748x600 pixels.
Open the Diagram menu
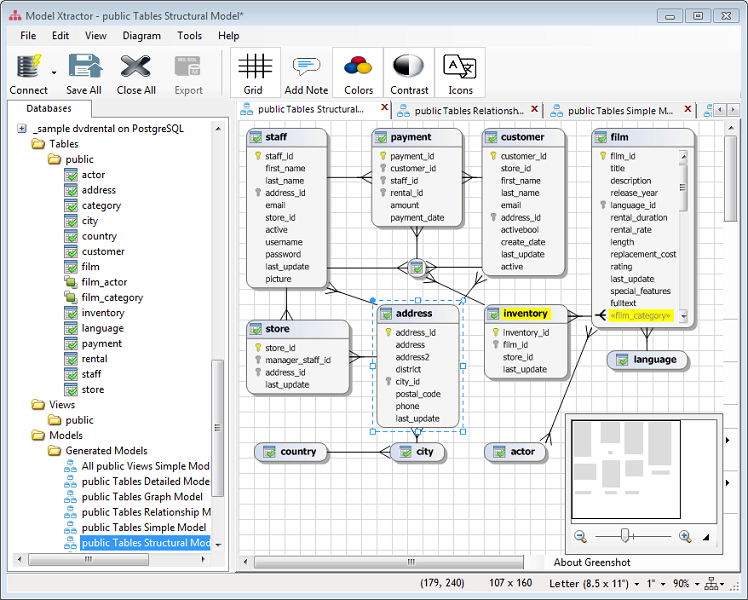[x=141, y=35]
